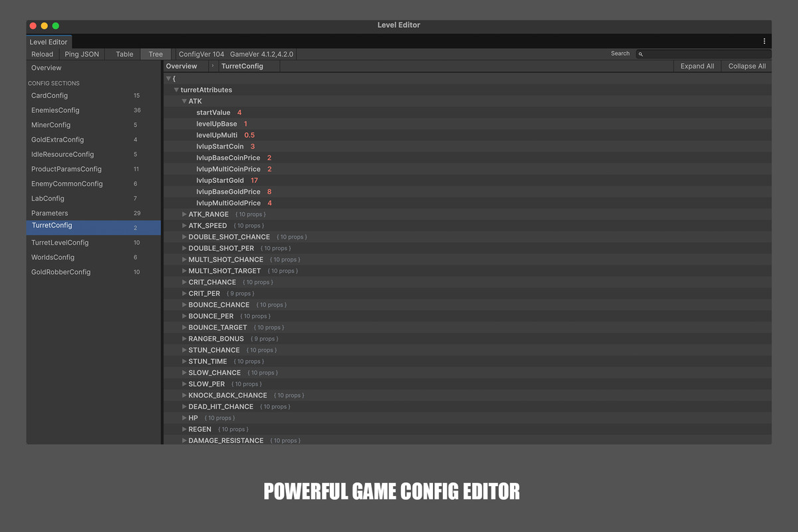Click the lvlupBaseCoinPrice row
The image size is (798, 532).
(x=468, y=158)
